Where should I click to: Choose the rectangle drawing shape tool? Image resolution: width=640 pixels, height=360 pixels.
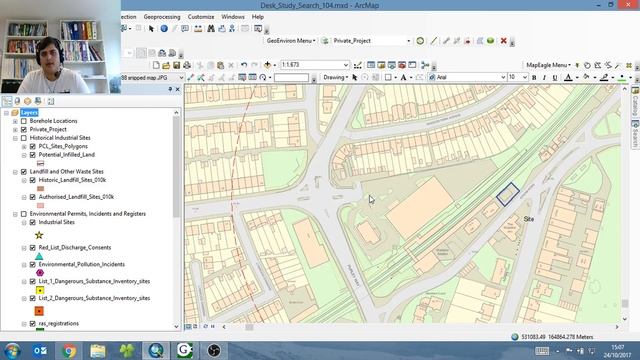click(x=388, y=77)
